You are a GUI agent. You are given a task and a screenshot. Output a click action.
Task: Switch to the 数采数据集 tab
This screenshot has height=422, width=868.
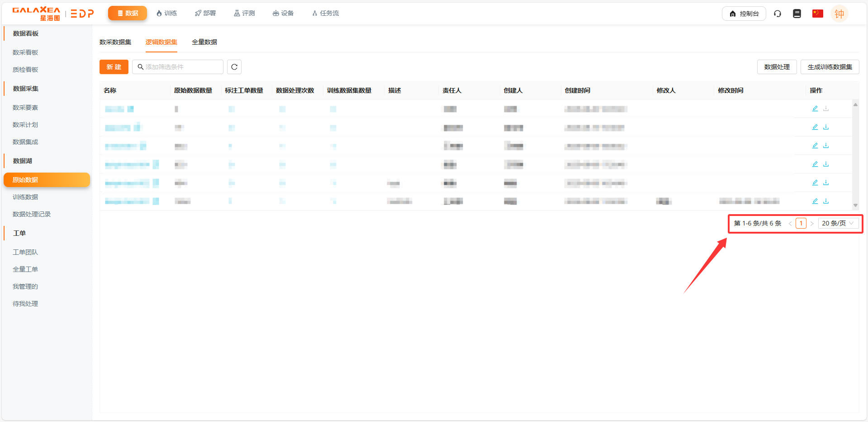(115, 42)
